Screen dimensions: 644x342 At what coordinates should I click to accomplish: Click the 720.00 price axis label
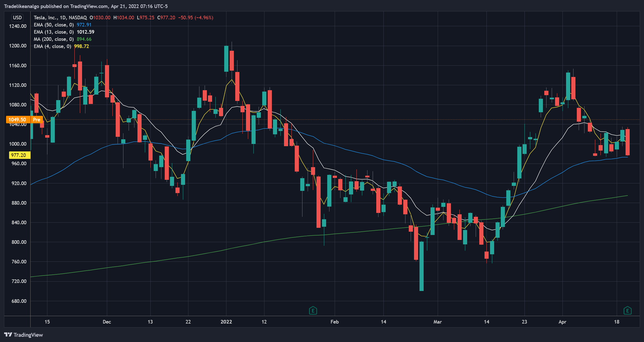point(19,281)
